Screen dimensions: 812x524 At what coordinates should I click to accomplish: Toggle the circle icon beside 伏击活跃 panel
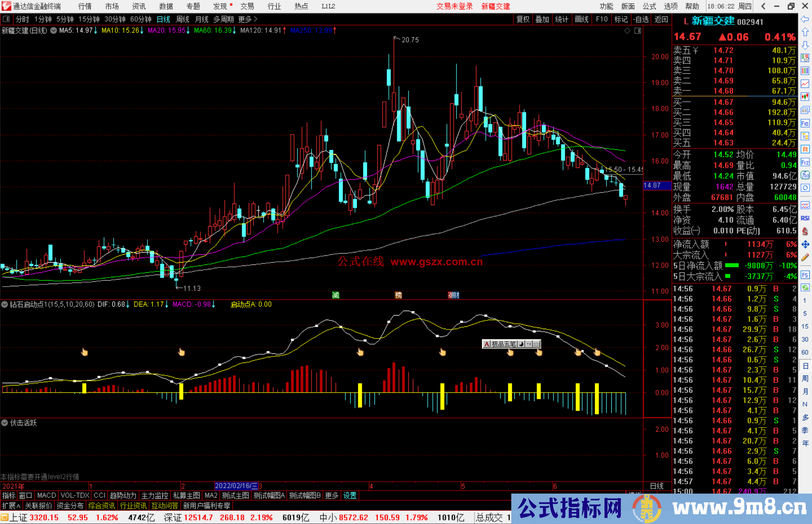(5, 423)
